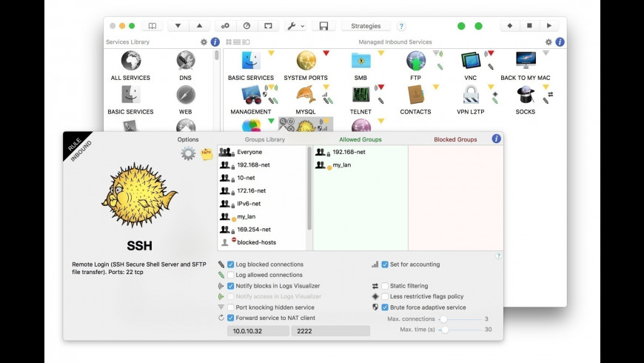Image resolution: width=644 pixels, height=363 pixels.
Task: Choose DNS in Services Library
Action: [185, 61]
